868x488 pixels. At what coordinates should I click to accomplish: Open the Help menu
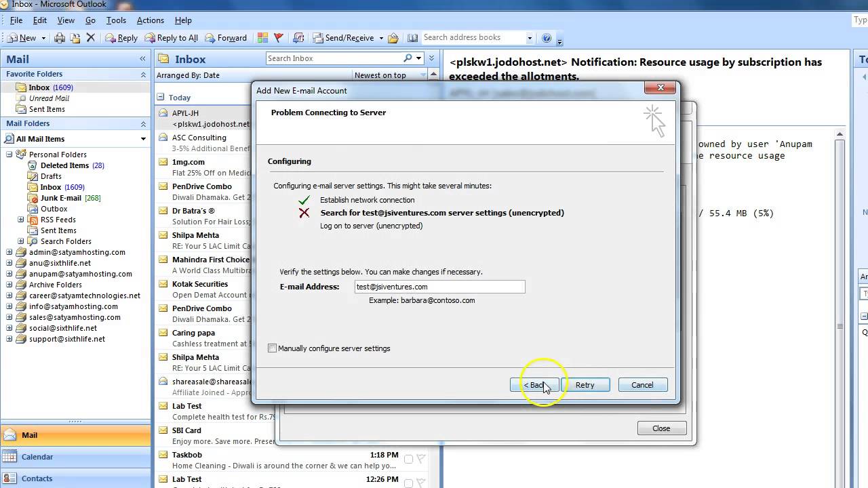tap(183, 20)
